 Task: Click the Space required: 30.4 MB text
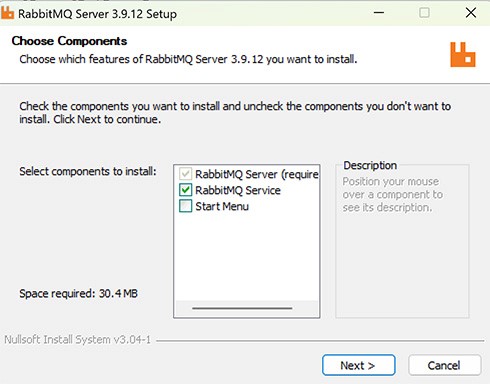[x=78, y=294]
